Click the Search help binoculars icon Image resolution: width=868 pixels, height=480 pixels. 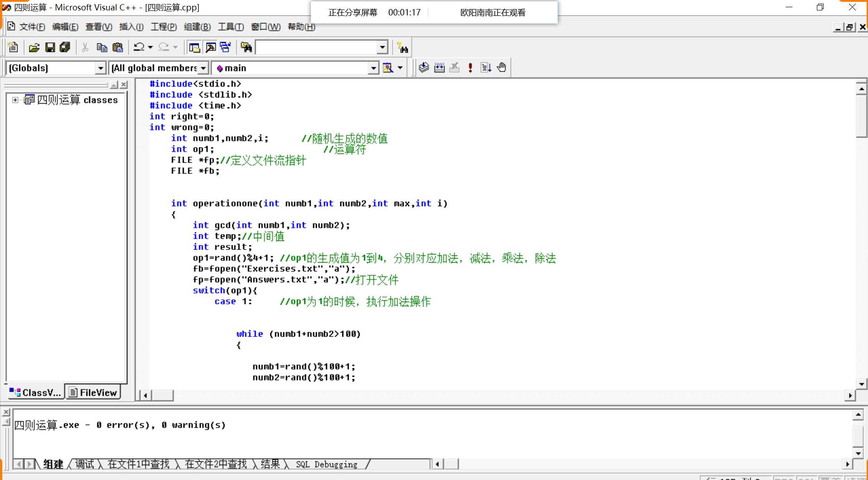[402, 47]
